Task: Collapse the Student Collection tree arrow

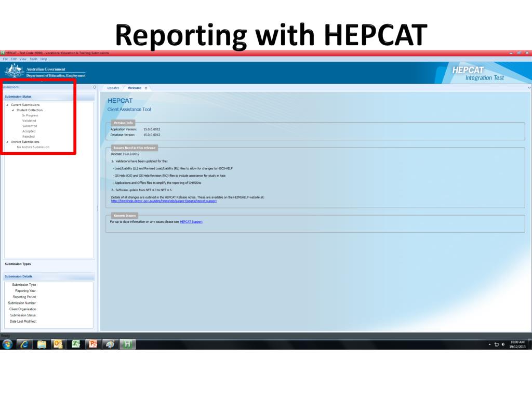Action: [13, 110]
